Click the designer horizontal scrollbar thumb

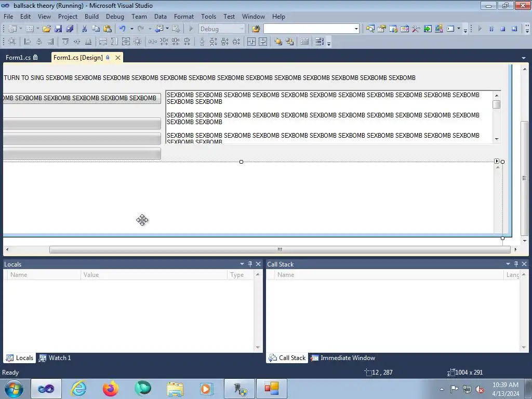click(x=280, y=250)
